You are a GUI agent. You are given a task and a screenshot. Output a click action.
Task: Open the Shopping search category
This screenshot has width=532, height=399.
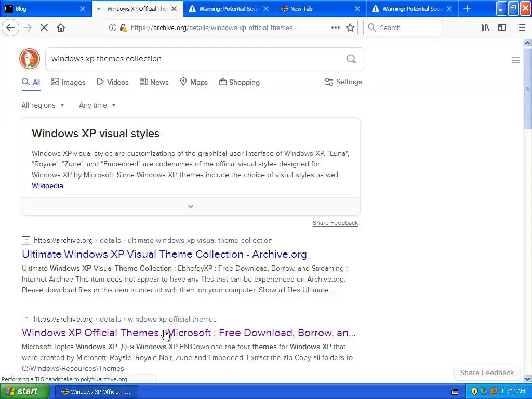(239, 82)
